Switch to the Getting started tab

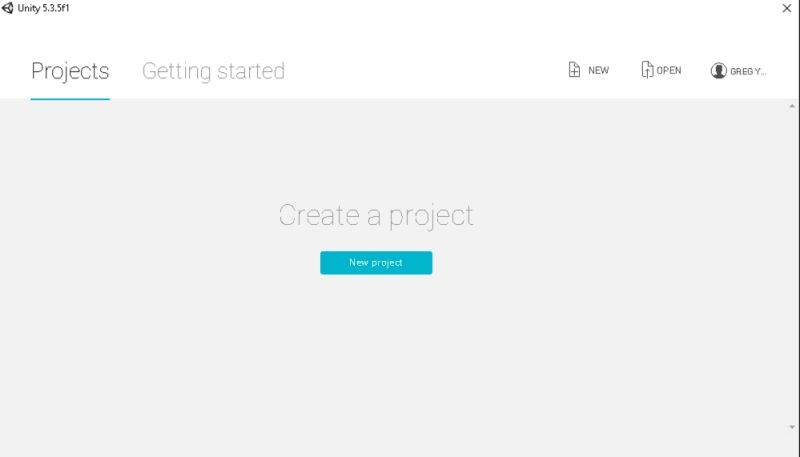[213, 71]
